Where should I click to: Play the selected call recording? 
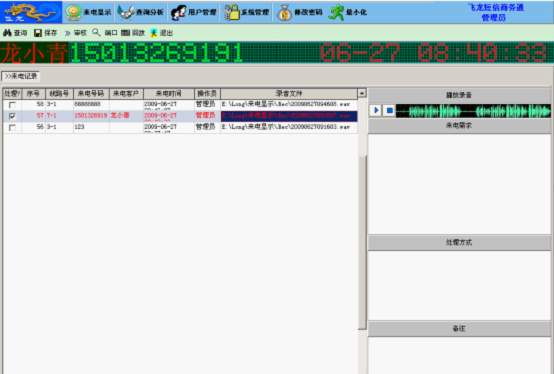click(x=376, y=111)
